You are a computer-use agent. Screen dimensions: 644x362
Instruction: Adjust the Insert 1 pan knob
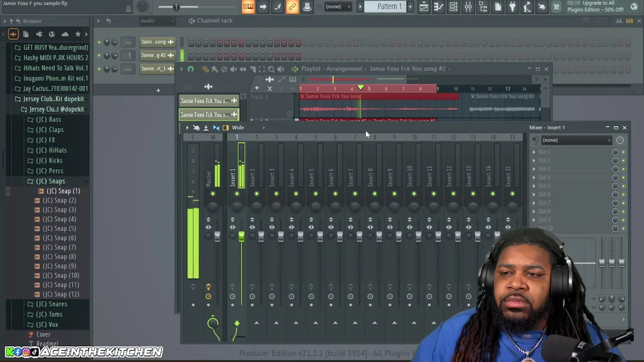tap(237, 206)
